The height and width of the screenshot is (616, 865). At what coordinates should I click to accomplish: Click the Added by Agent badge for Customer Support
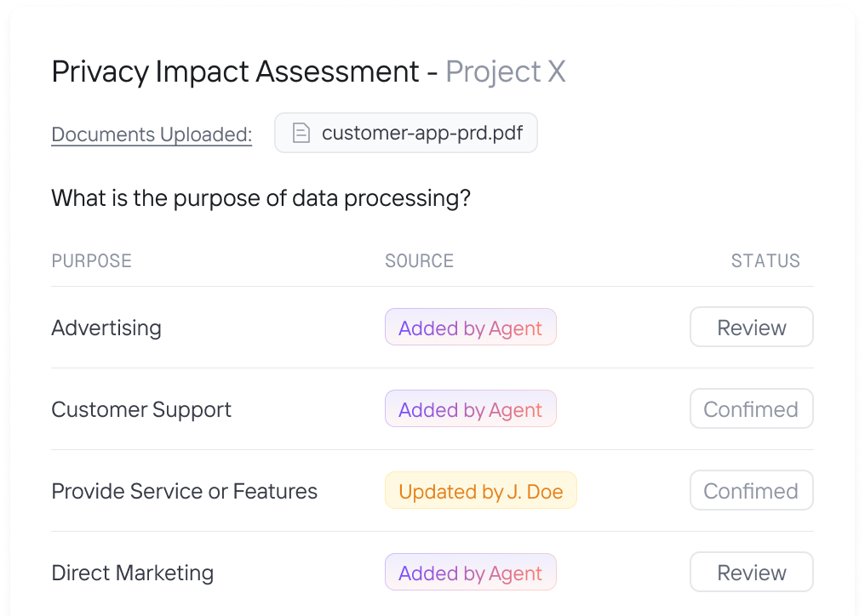tap(470, 409)
